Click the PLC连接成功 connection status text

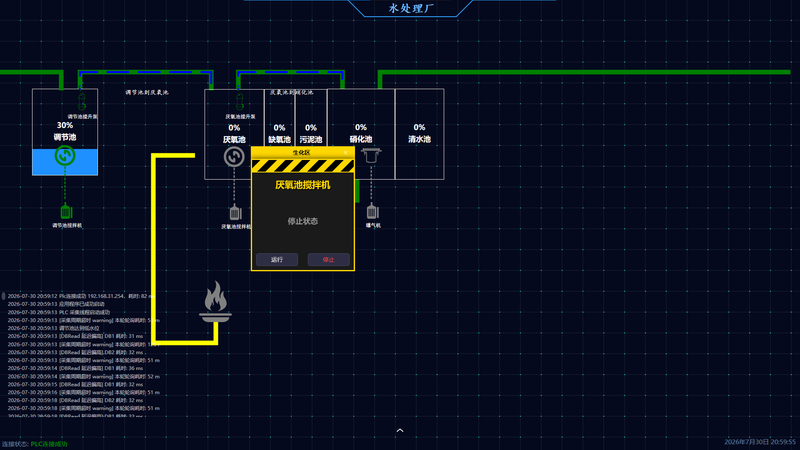click(49, 444)
